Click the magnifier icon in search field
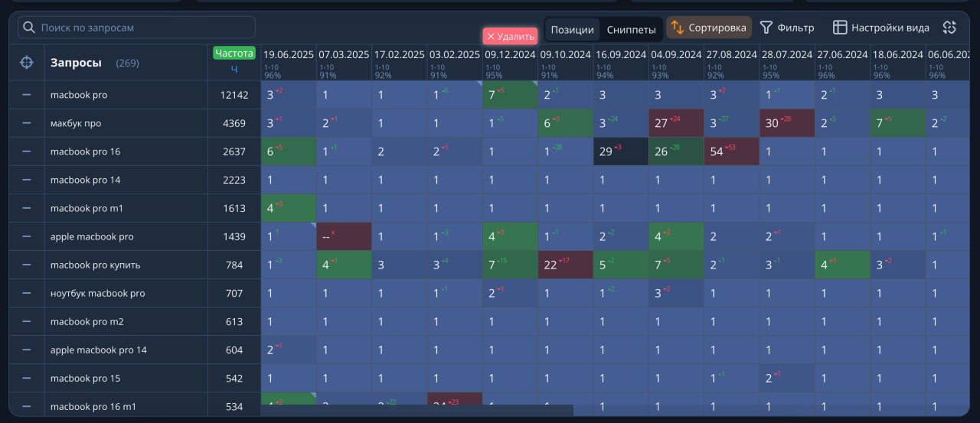 [x=29, y=28]
